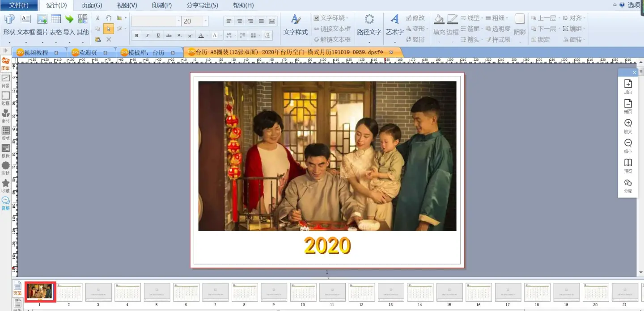Toggle italic formatting
This screenshot has width=644, height=311.
click(147, 35)
